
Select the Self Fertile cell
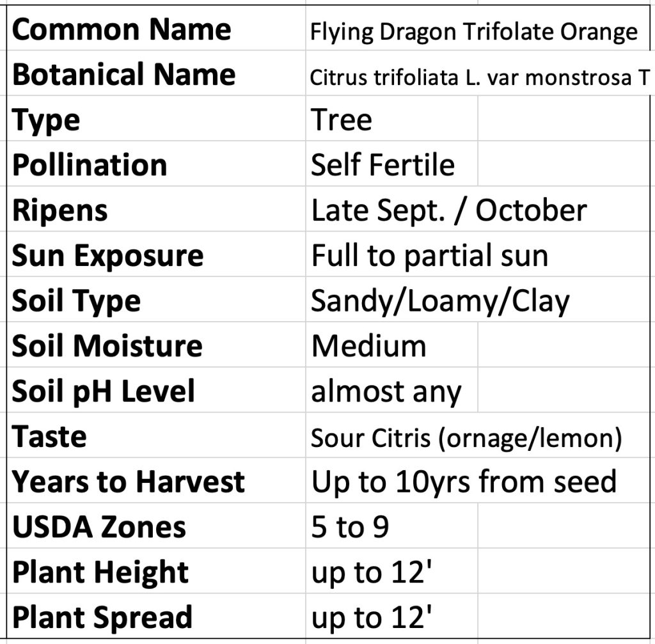(383, 165)
